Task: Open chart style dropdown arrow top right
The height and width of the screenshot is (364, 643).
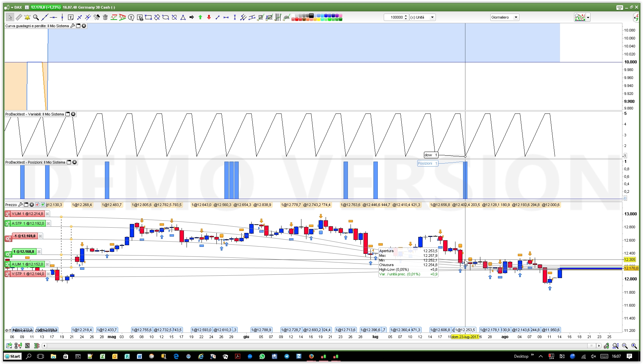Action: tap(588, 17)
